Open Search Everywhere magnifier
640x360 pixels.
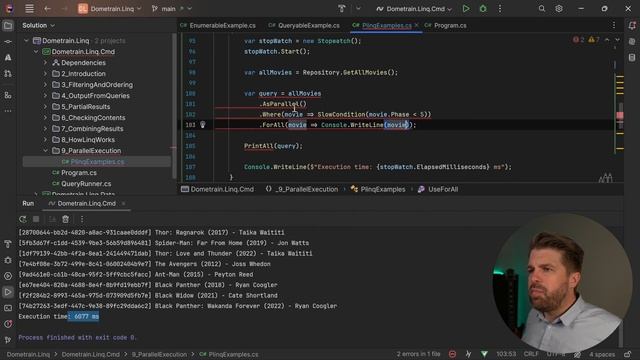[542, 9]
